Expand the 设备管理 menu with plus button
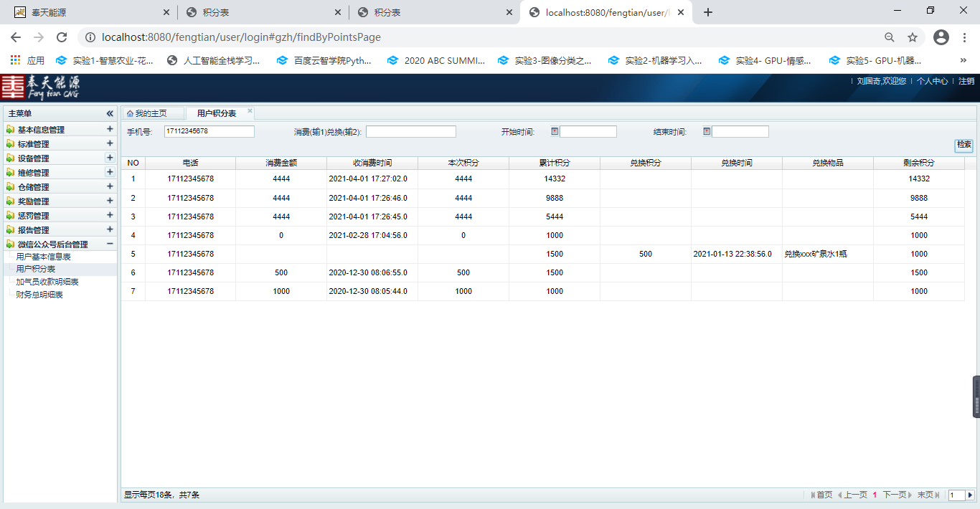Screen dimensions: 980x509 point(110,158)
